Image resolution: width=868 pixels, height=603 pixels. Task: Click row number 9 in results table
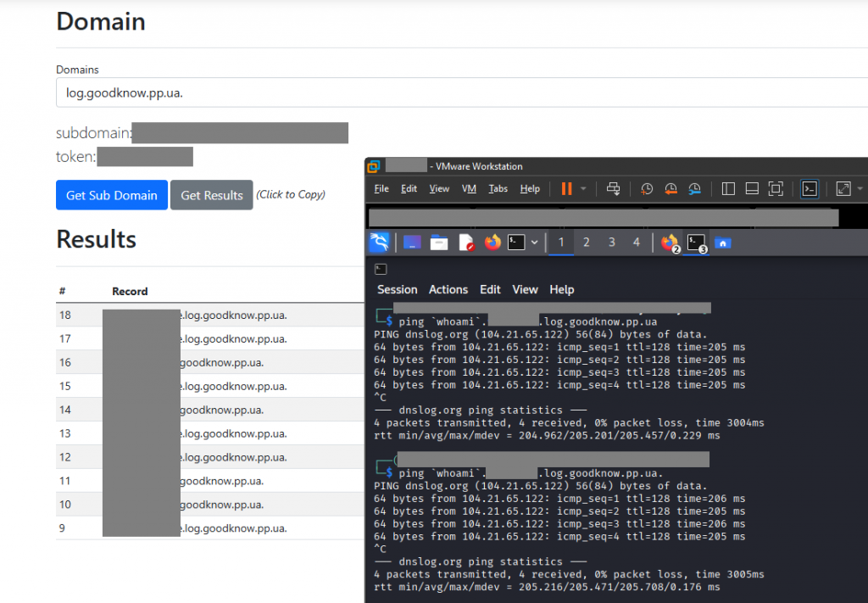point(62,528)
